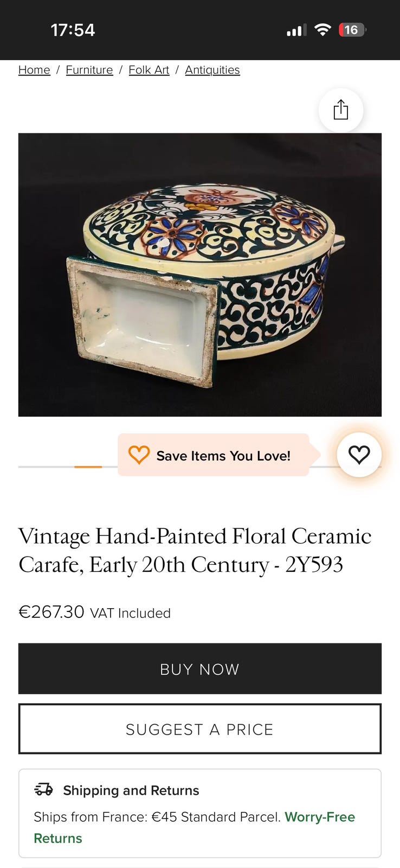The image size is (400, 868).
Task: Tap the delivery truck shipping icon
Action: (x=44, y=789)
